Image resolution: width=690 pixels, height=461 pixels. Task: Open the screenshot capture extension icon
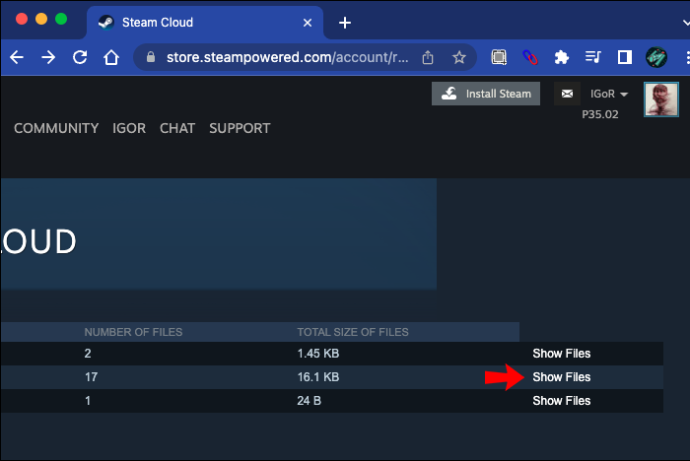[x=499, y=57]
